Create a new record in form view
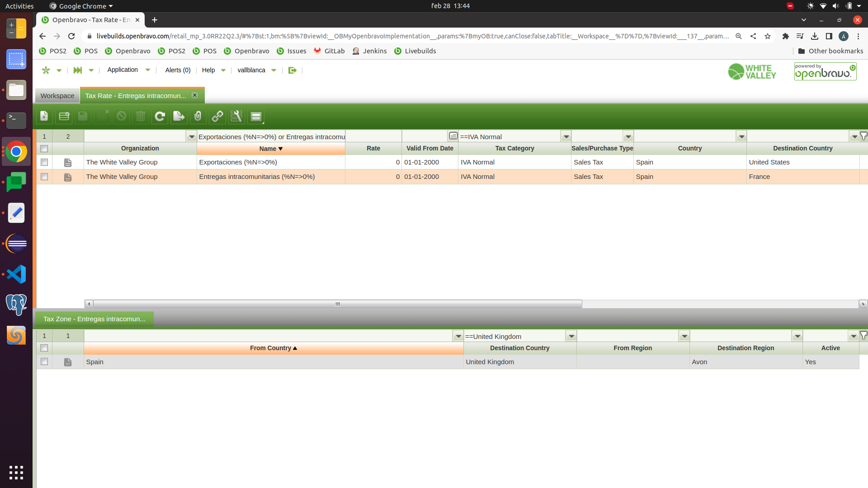 coord(44,117)
